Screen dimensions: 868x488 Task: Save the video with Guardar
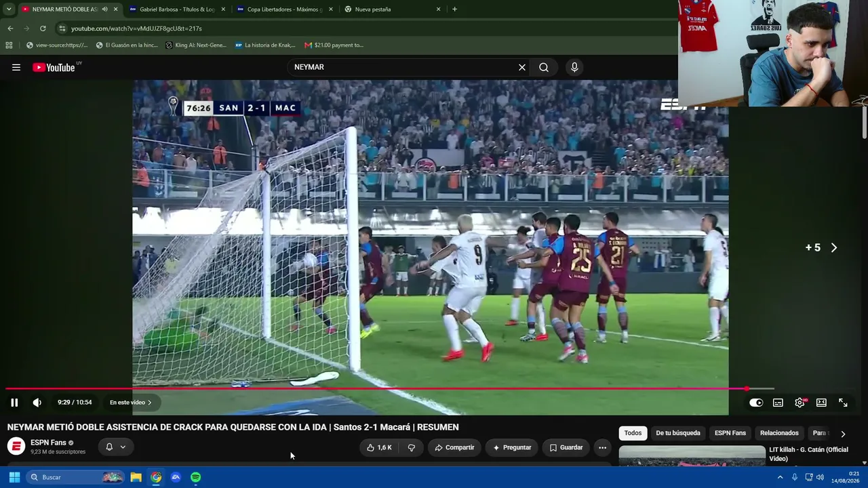[x=566, y=447]
